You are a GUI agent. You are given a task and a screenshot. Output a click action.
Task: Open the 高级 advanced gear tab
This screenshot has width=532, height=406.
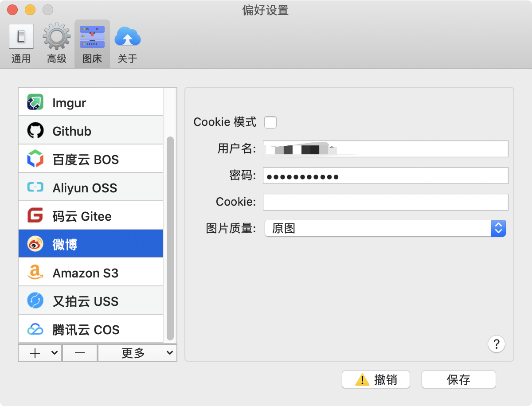pos(57,43)
